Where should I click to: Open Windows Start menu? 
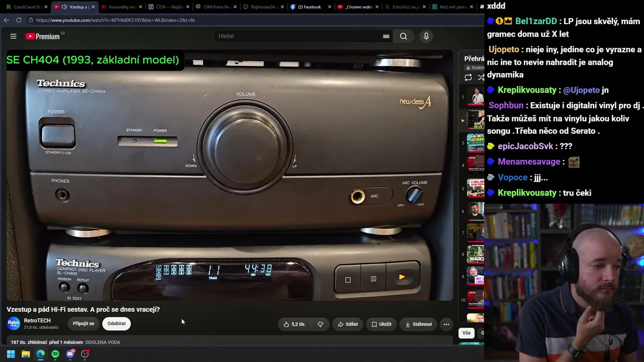click(11, 354)
